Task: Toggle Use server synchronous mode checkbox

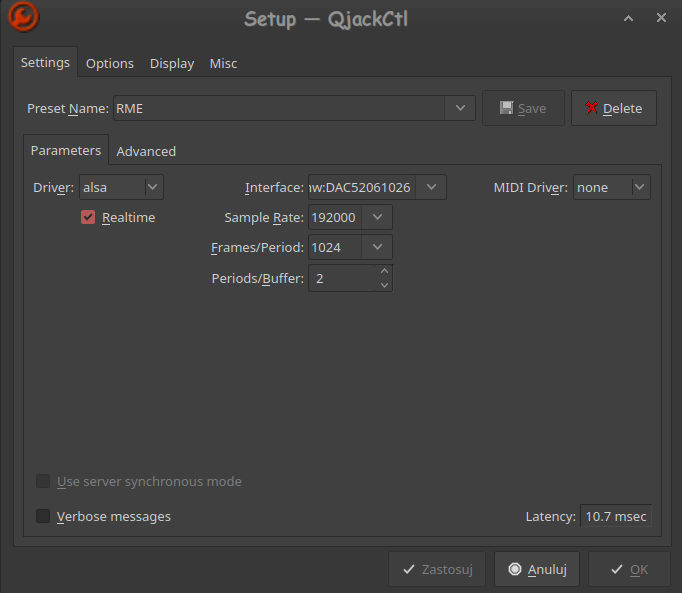Action: (x=43, y=481)
